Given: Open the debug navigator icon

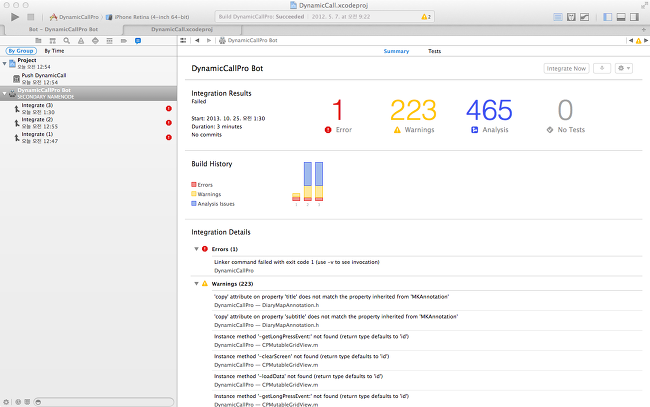Looking at the screenshot, I should [x=109, y=41].
